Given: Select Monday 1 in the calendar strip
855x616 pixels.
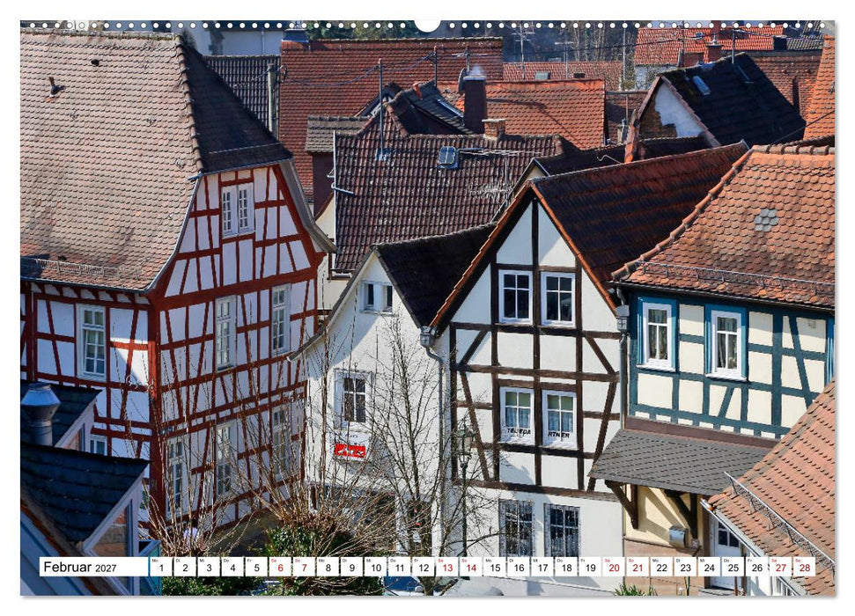Looking at the screenshot, I should pos(161,567).
